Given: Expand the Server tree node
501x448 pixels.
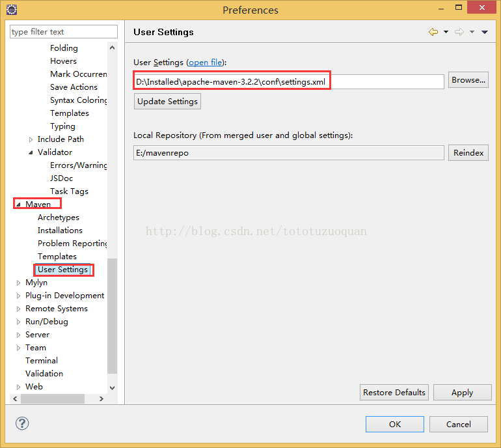Looking at the screenshot, I should tap(18, 335).
